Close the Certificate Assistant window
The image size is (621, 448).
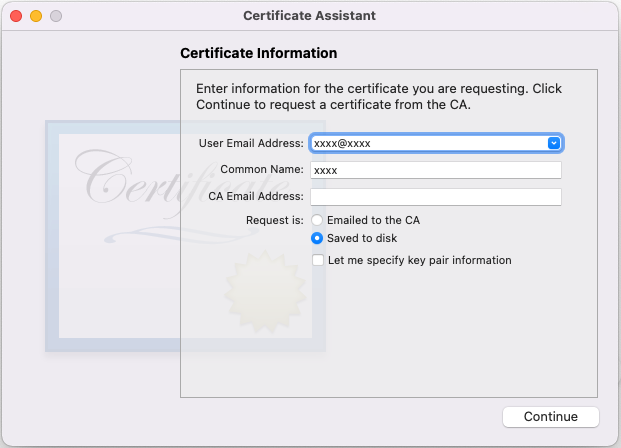(x=17, y=16)
